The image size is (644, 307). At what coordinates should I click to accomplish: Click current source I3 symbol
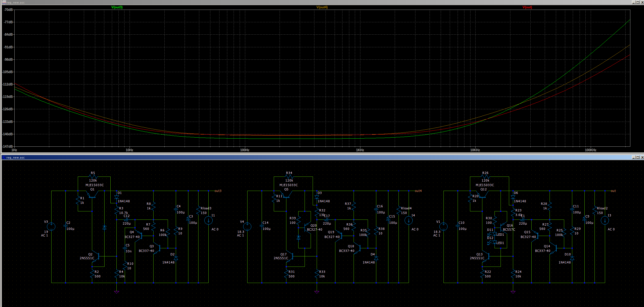click(x=605, y=221)
